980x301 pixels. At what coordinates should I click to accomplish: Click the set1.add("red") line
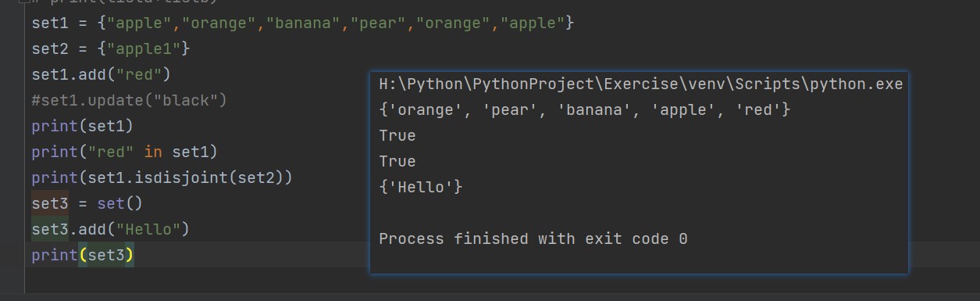point(101,74)
